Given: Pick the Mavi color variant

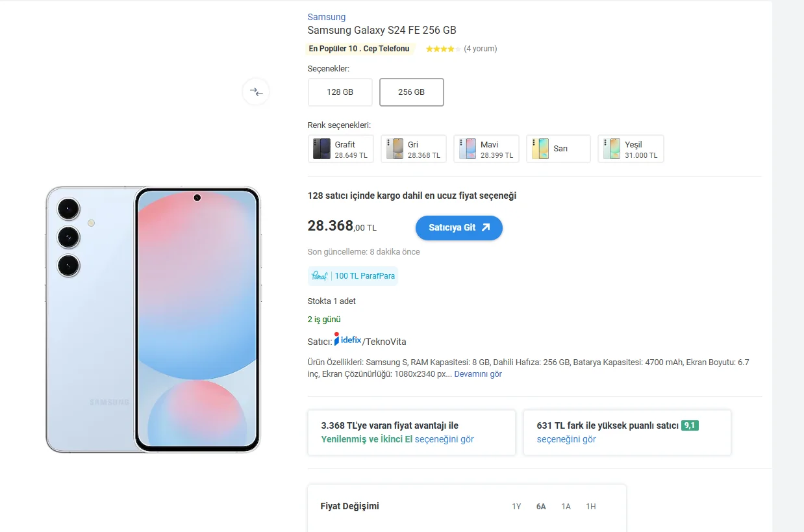Looking at the screenshot, I should point(486,149).
